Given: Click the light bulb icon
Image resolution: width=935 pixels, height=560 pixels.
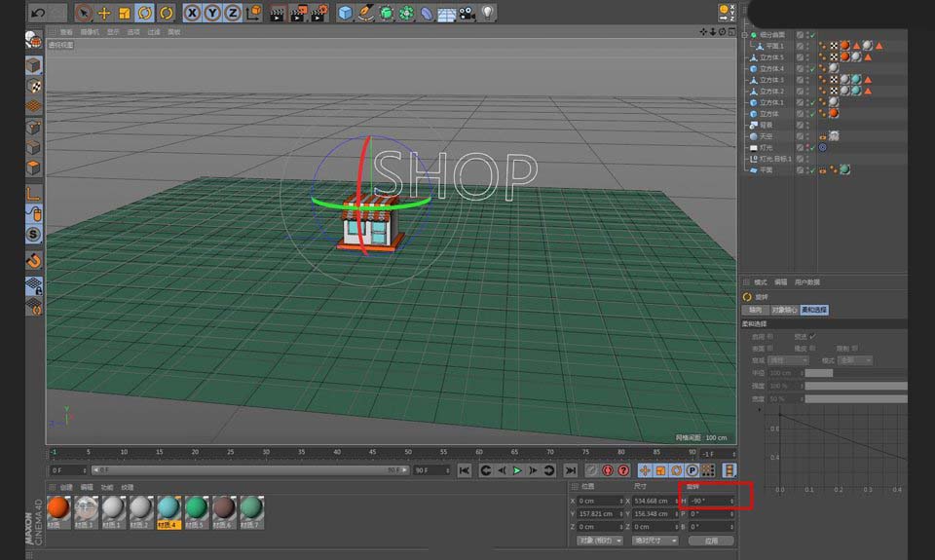Looking at the screenshot, I should [x=487, y=13].
